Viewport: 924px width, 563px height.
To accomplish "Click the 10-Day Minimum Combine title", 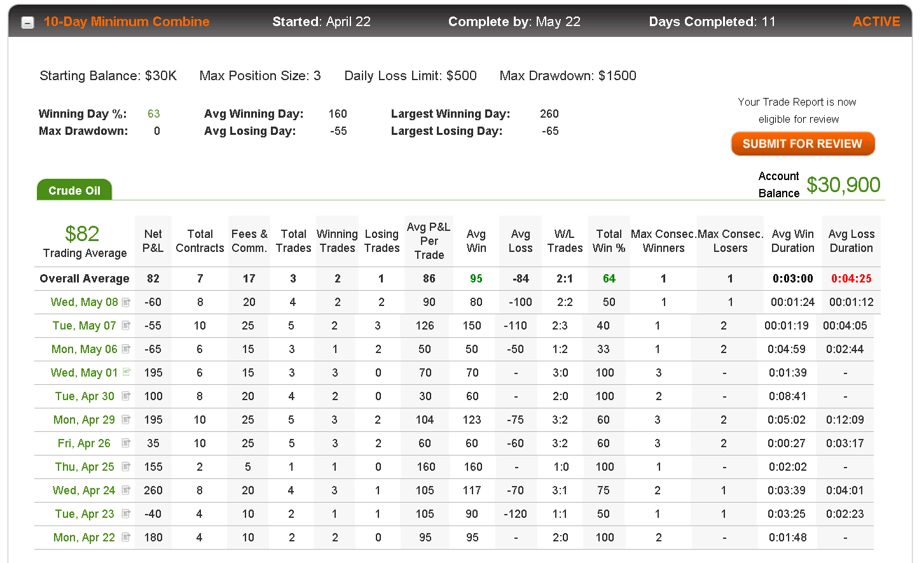I will (x=127, y=22).
